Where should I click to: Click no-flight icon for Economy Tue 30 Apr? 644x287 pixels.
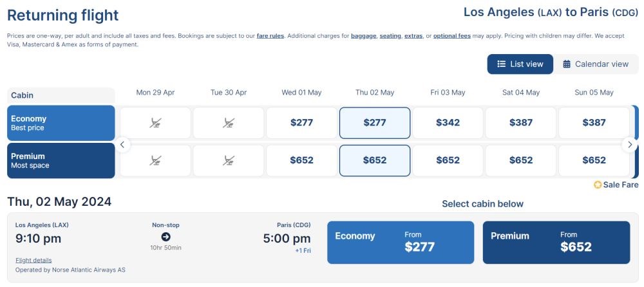tap(229, 122)
